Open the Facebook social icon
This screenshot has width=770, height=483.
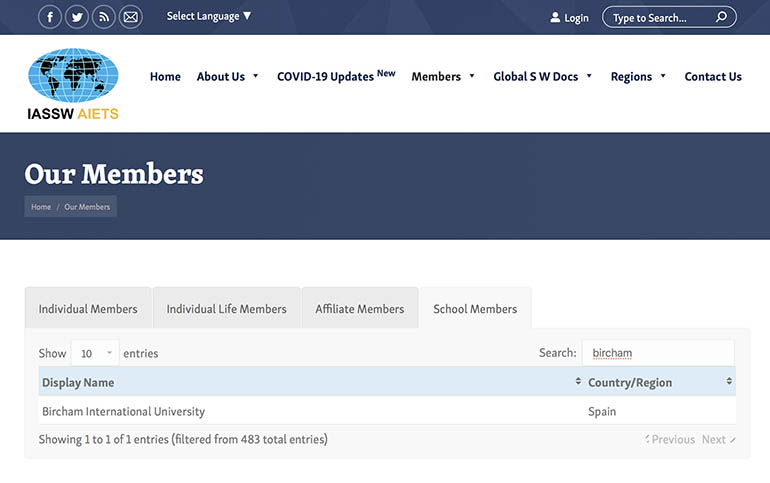click(50, 17)
